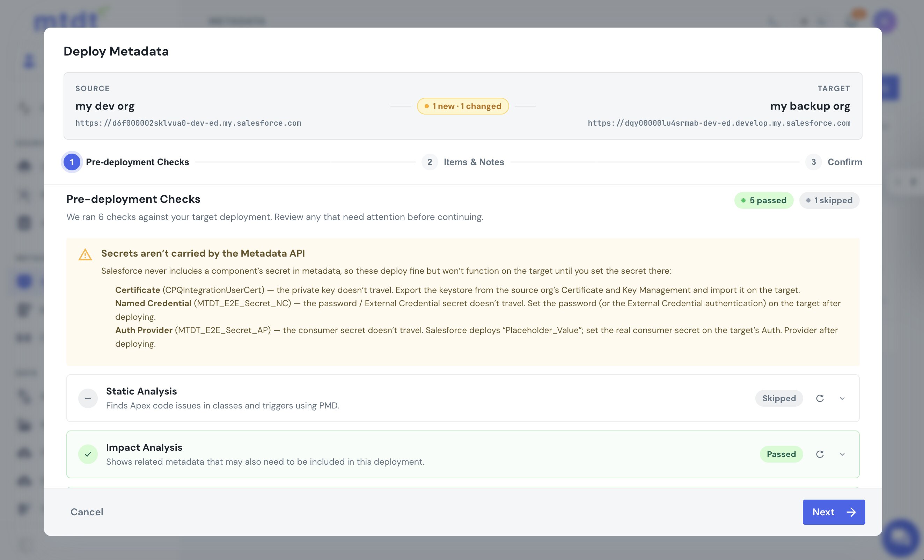The width and height of the screenshot is (924, 560).
Task: Click the 'my dev org' source name
Action: 105,106
